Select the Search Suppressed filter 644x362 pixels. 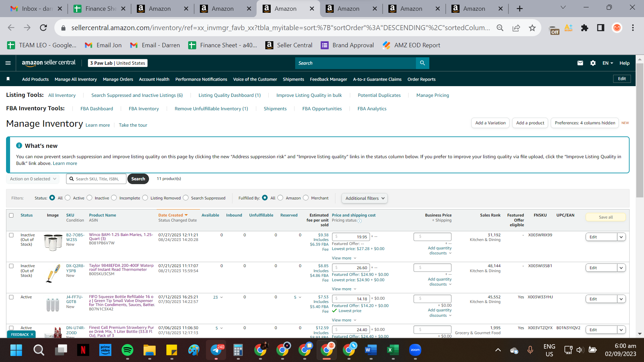pyautogui.click(x=186, y=198)
